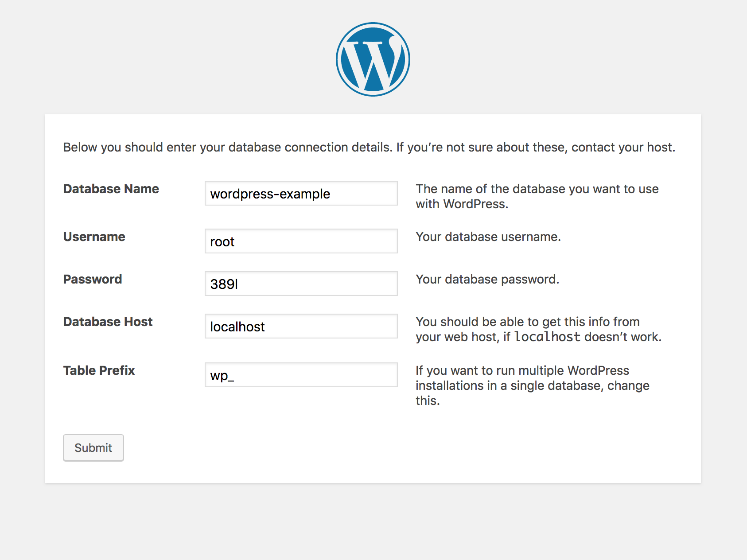Click the intro text about database connection details
Viewport: 747px width, 560px height.
369,148
